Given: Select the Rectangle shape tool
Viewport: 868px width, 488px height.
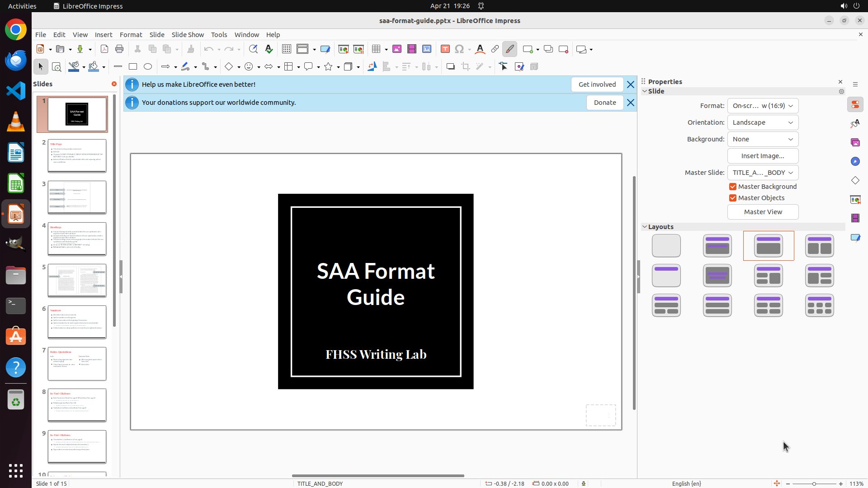Looking at the screenshot, I should pos(133,67).
